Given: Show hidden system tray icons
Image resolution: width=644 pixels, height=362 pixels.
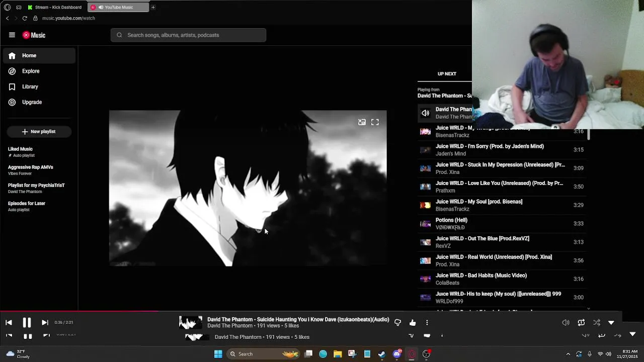Looking at the screenshot, I should [x=568, y=354].
